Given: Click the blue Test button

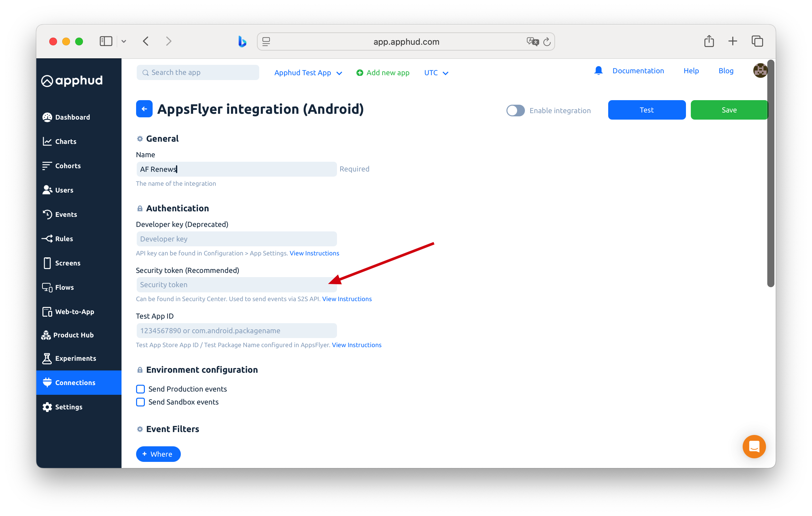Looking at the screenshot, I should coord(646,110).
